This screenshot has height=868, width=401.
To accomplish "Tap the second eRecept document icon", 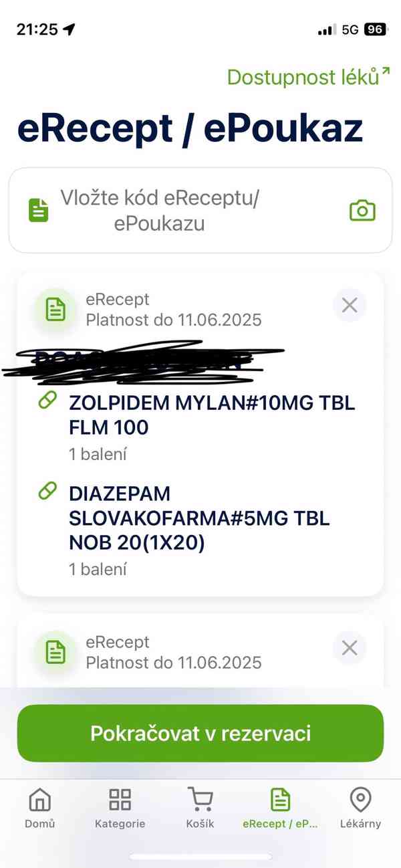I will [55, 651].
